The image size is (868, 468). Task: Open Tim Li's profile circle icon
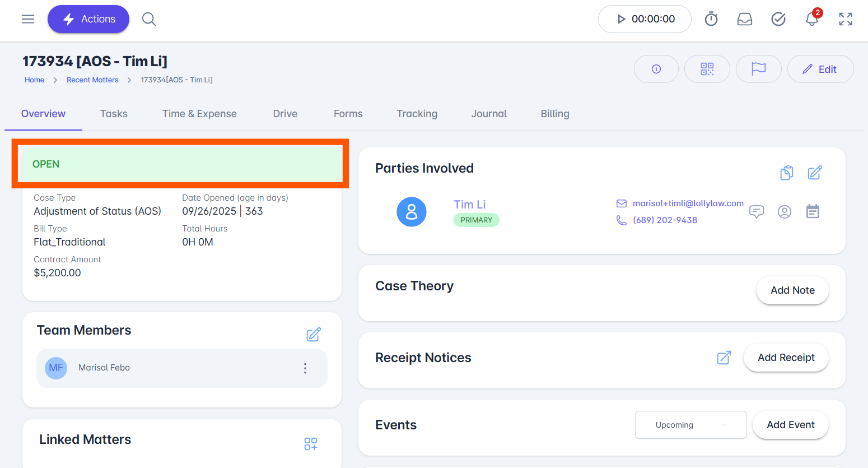pos(785,211)
